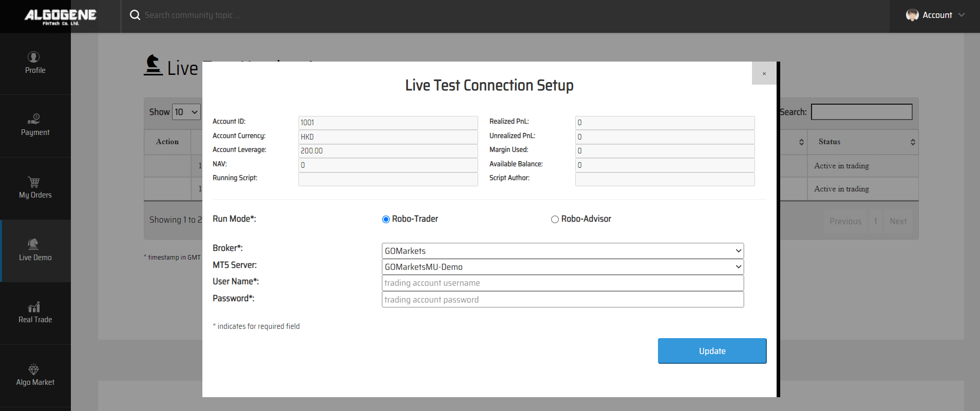
Task: Click the Running Script field
Action: pyautogui.click(x=388, y=179)
